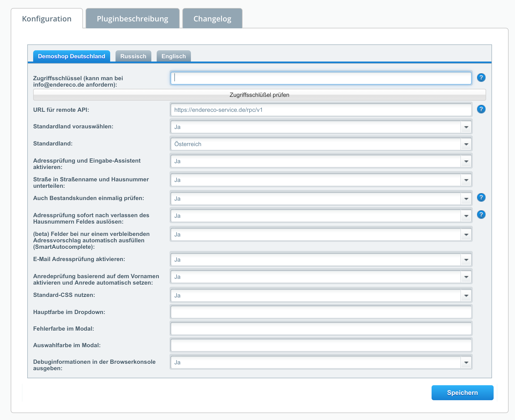Switch to Englisch language tab
The image size is (515, 420).
[x=174, y=56]
